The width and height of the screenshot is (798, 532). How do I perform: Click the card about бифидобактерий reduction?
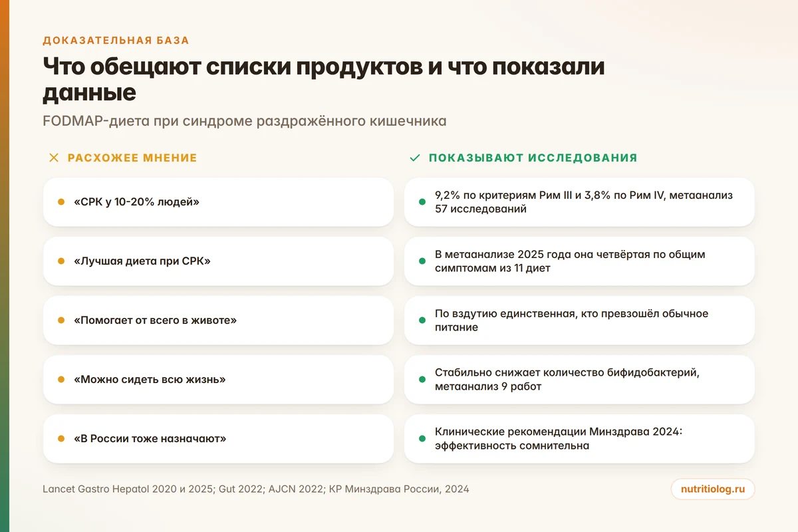pos(579,380)
